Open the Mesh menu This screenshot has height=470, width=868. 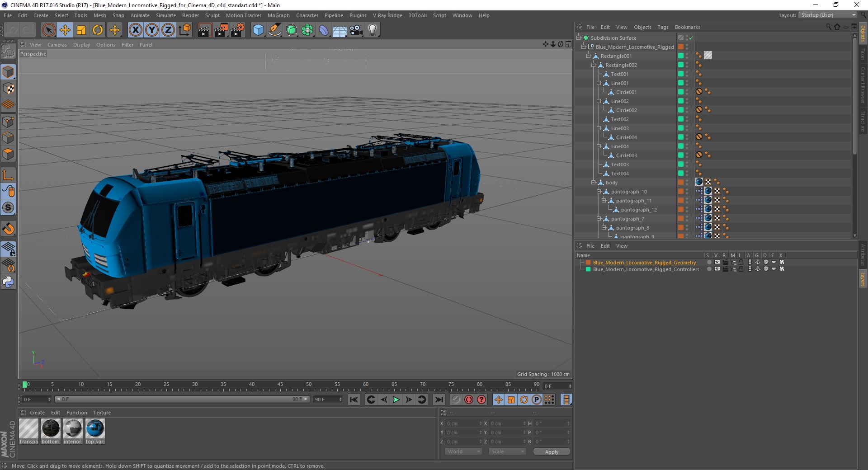tap(100, 15)
